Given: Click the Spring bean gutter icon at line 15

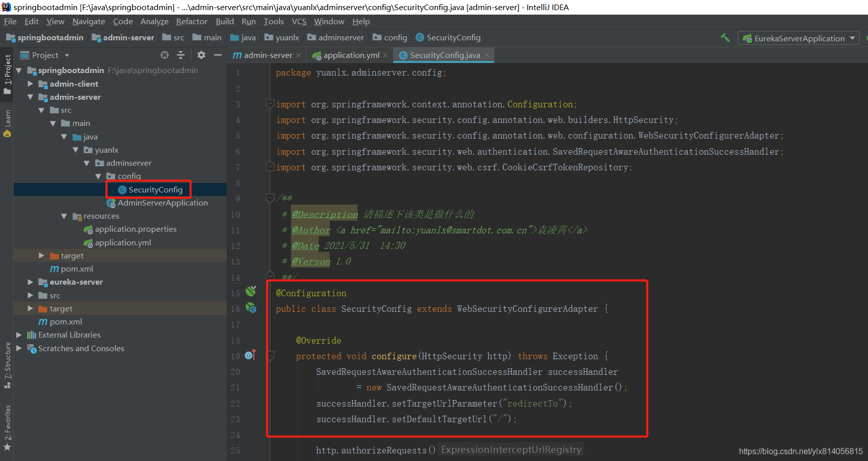Looking at the screenshot, I should [251, 291].
